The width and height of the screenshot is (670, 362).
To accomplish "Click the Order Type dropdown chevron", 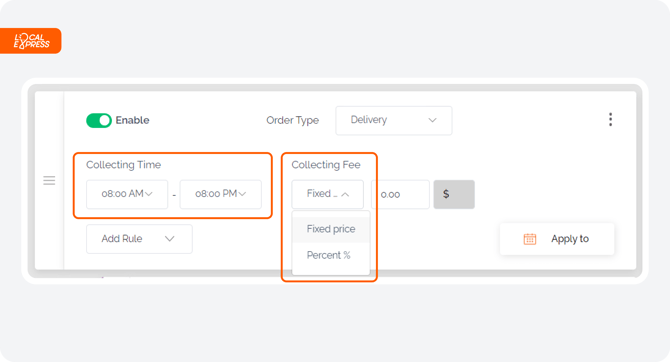I will (432, 120).
